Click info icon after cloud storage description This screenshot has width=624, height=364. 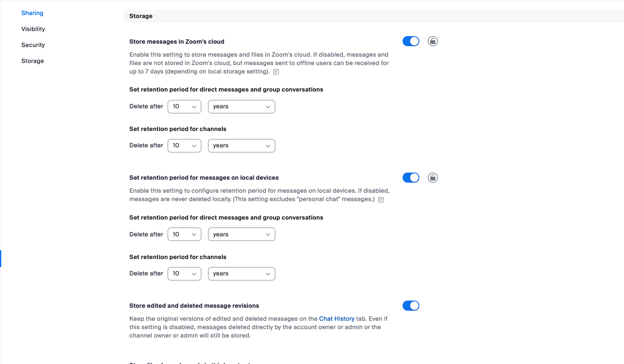276,72
